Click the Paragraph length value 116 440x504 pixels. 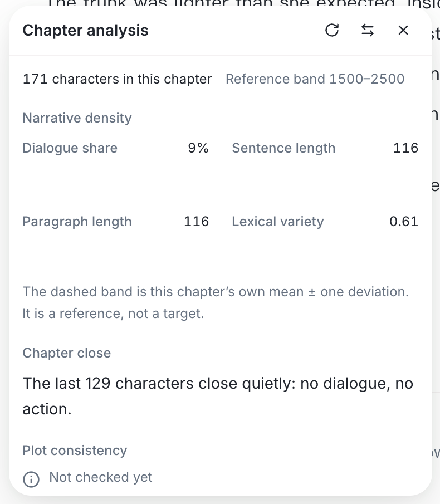pyautogui.click(x=197, y=222)
